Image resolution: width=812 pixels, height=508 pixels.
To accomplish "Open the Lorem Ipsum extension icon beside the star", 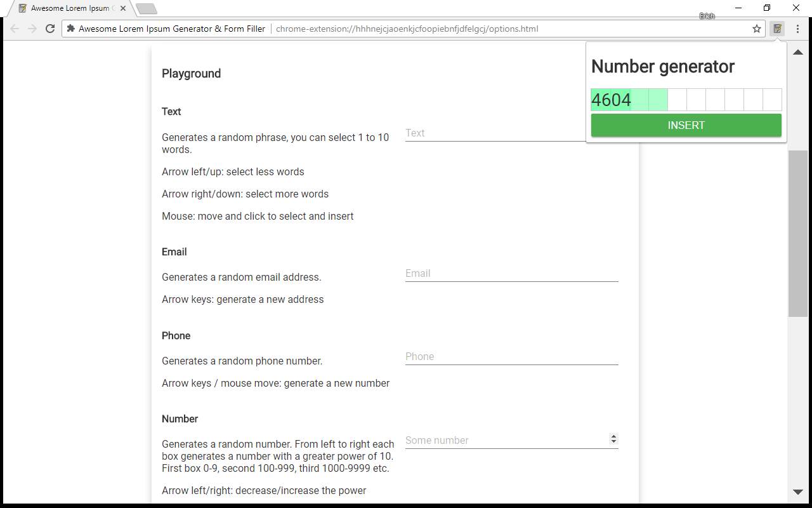I will click(x=777, y=29).
